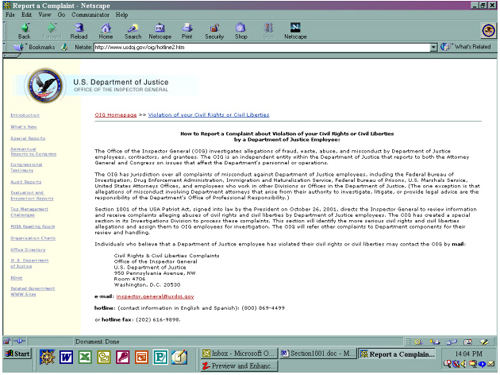Screen dimensions: 500x375
Task: Open the Congressional Testimony sidebar link
Action: (27, 167)
